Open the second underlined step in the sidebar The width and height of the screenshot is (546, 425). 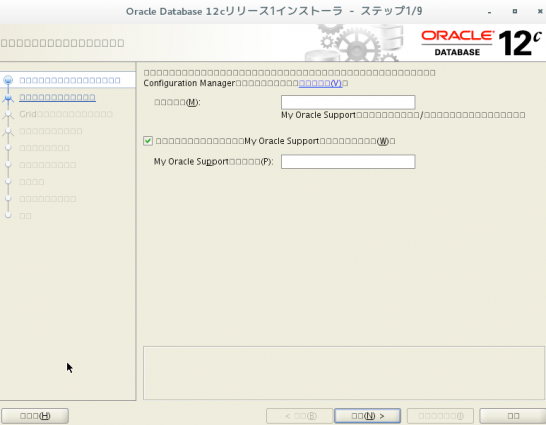[x=57, y=97]
